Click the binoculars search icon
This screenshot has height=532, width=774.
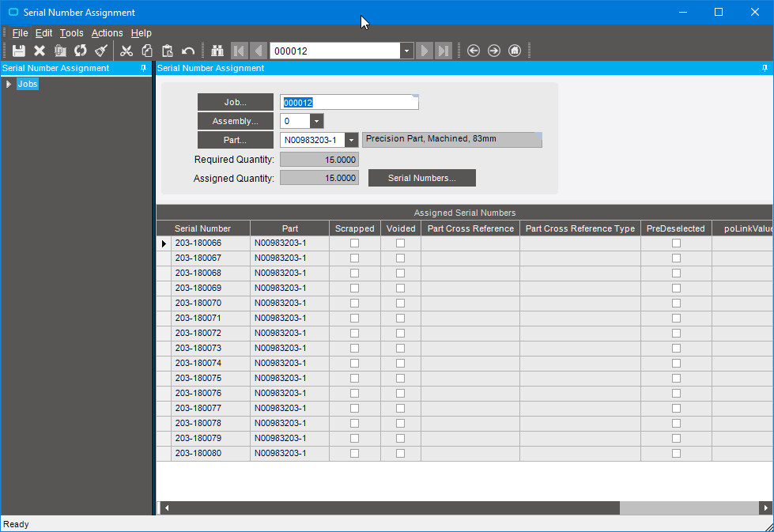coord(218,51)
